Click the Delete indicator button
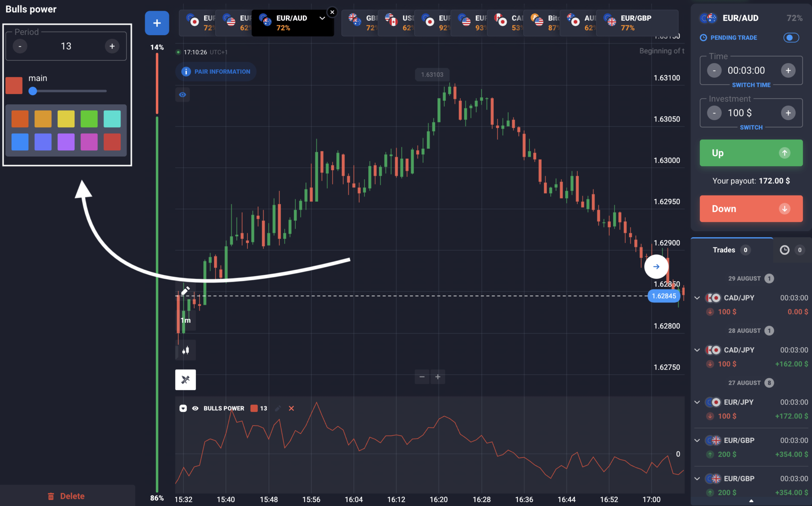The width and height of the screenshot is (812, 506). (67, 496)
